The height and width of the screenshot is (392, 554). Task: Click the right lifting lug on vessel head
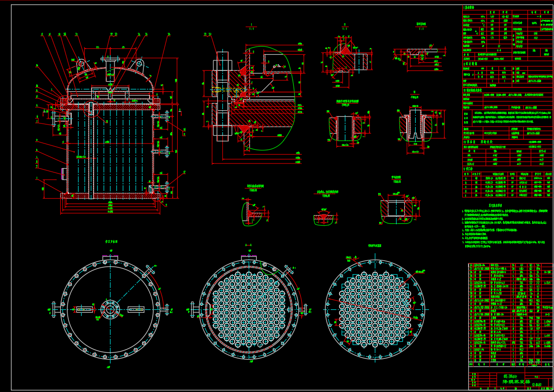(139, 63)
